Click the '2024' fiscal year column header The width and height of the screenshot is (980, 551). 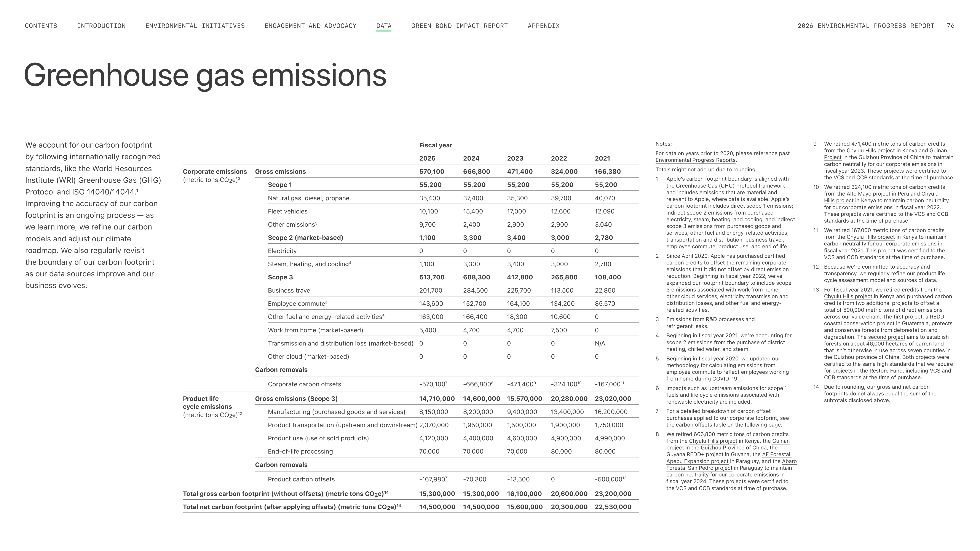pyautogui.click(x=471, y=159)
